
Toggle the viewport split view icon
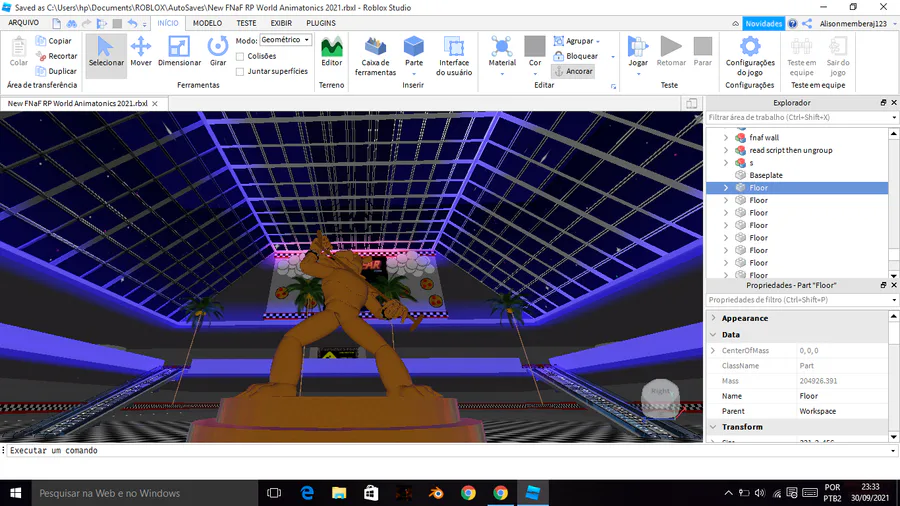tap(692, 103)
